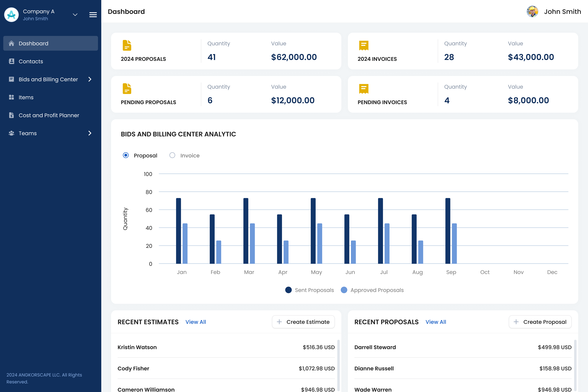The image size is (588, 392).
Task: Open Bids and Billing Center menu item
Action: pos(51,79)
